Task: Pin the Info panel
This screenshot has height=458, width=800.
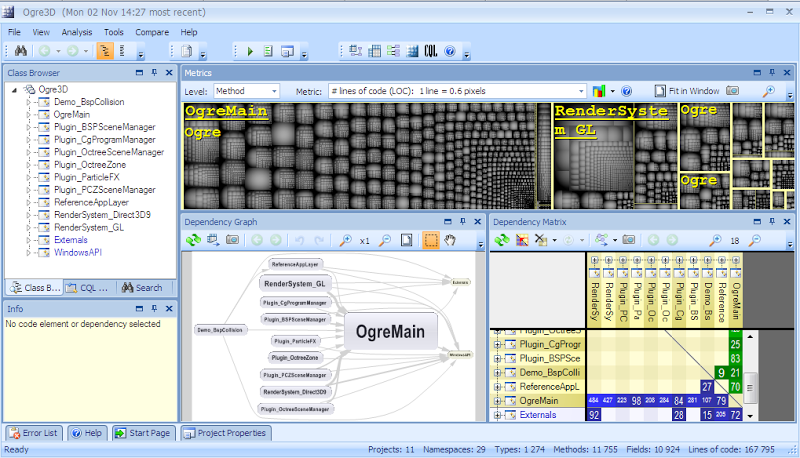Action: pyautogui.click(x=154, y=309)
